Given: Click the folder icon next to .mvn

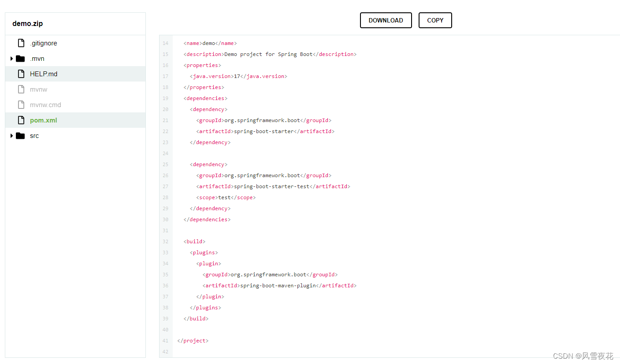Looking at the screenshot, I should pos(20,58).
